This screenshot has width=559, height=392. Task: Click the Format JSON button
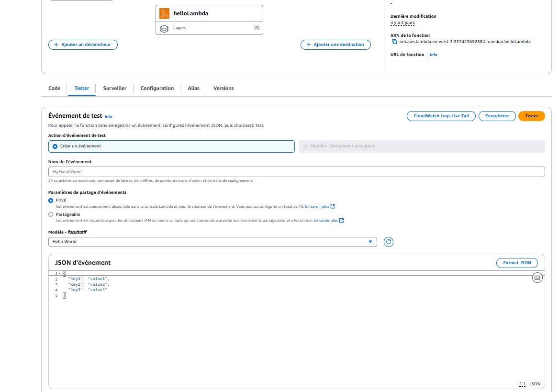click(517, 263)
